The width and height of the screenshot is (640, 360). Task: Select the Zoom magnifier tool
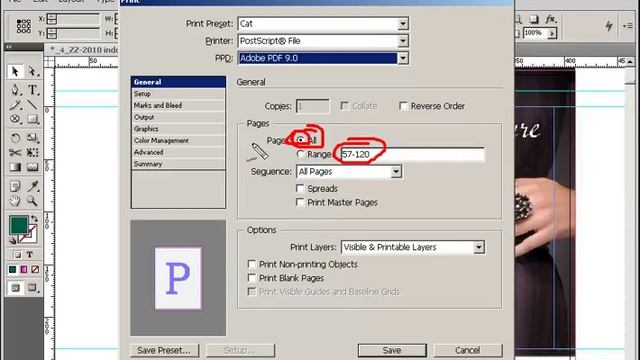pyautogui.click(x=32, y=201)
